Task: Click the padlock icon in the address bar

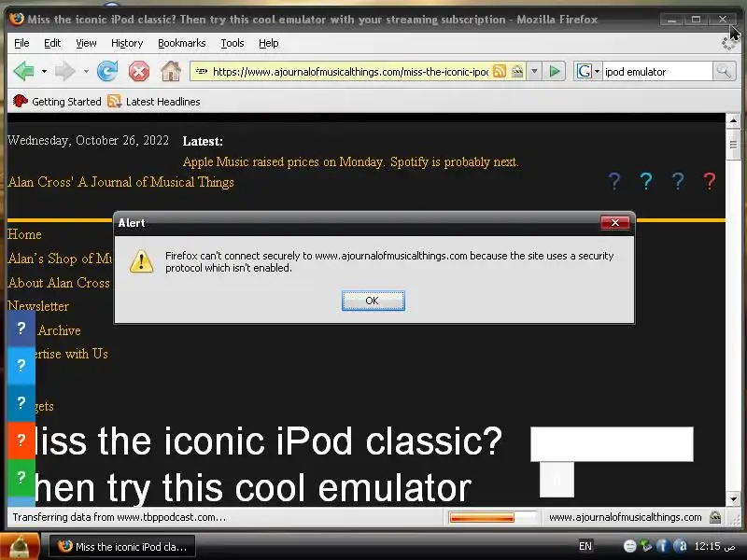Action: 517,72
